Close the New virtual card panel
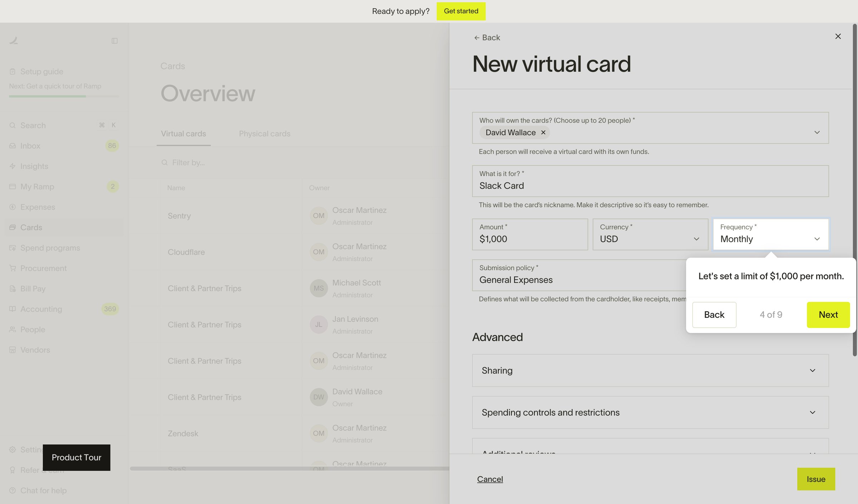858x504 pixels. tap(838, 36)
